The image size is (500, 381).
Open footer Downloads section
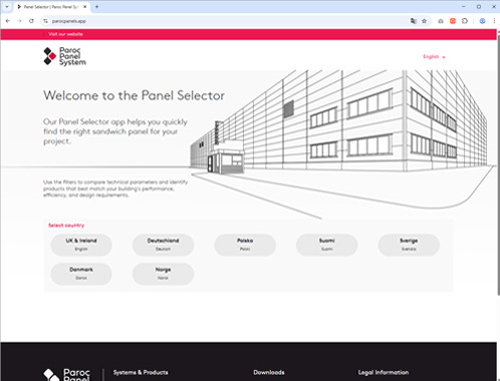[x=269, y=372]
